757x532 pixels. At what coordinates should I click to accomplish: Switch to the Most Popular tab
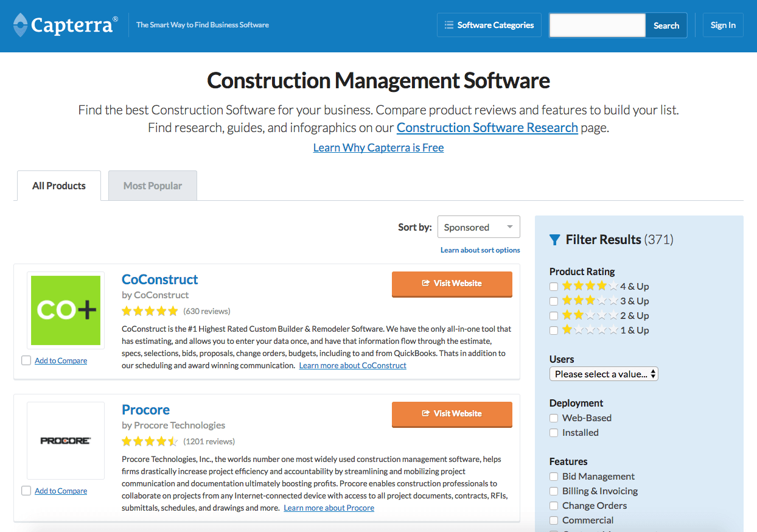(x=153, y=186)
